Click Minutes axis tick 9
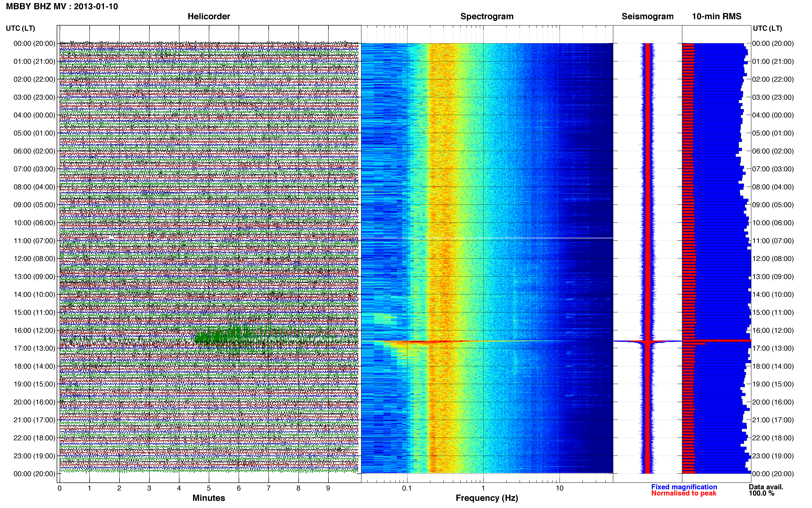The image size is (812, 508). (328, 488)
